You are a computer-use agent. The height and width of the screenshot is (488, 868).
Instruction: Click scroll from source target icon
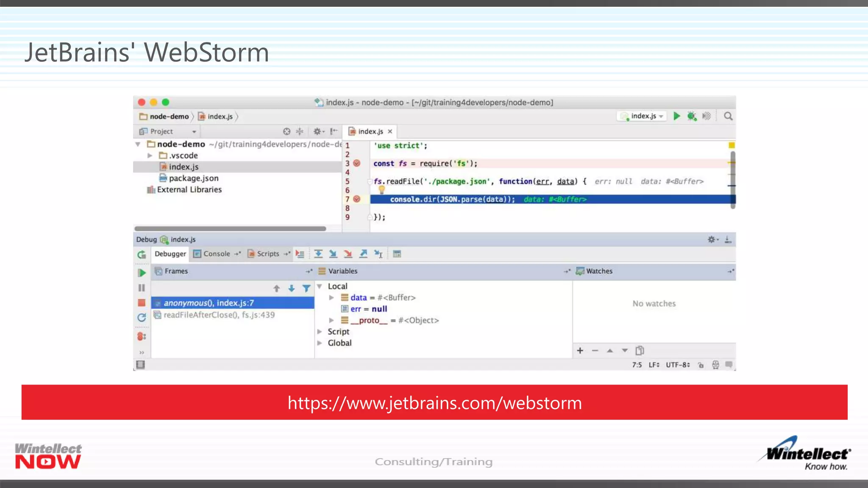pyautogui.click(x=287, y=131)
